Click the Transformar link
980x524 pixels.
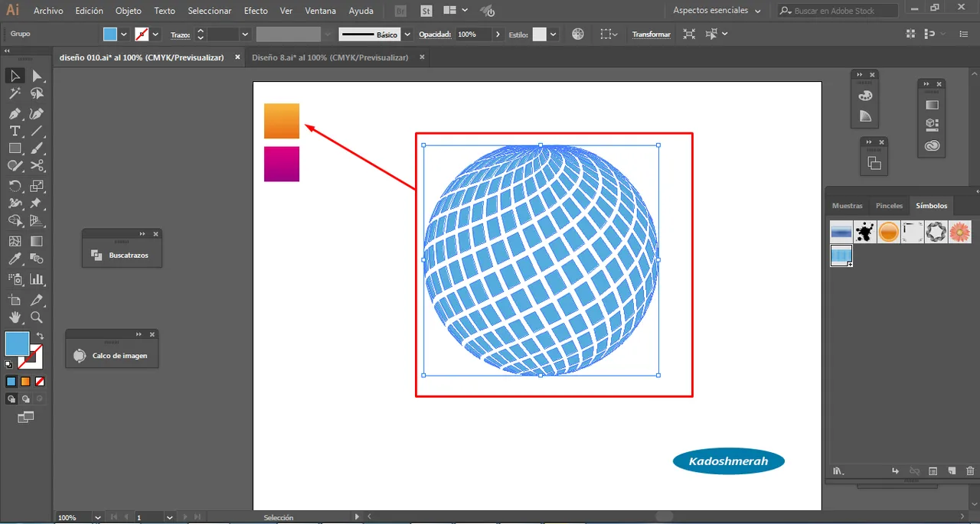click(651, 34)
